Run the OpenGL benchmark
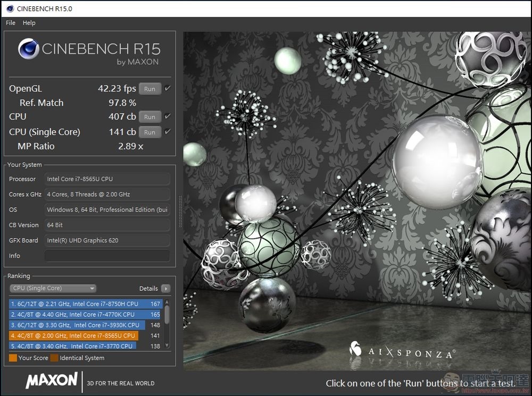 149,89
